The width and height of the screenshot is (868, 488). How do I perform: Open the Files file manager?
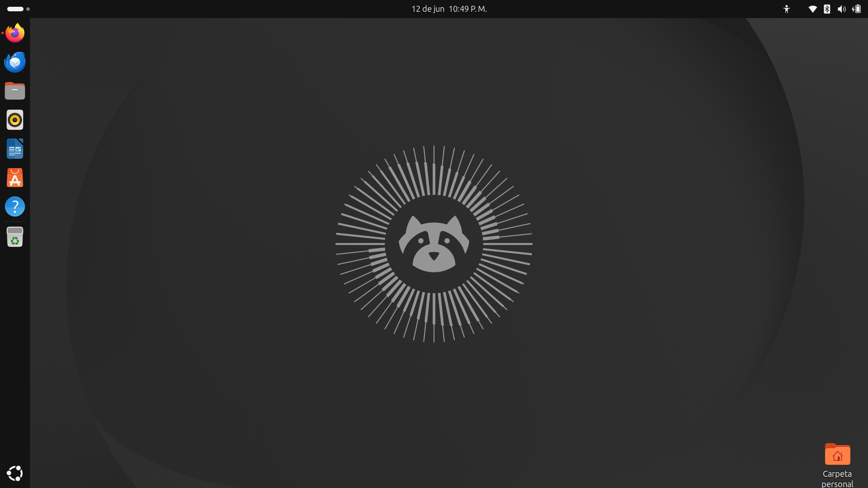click(x=15, y=91)
